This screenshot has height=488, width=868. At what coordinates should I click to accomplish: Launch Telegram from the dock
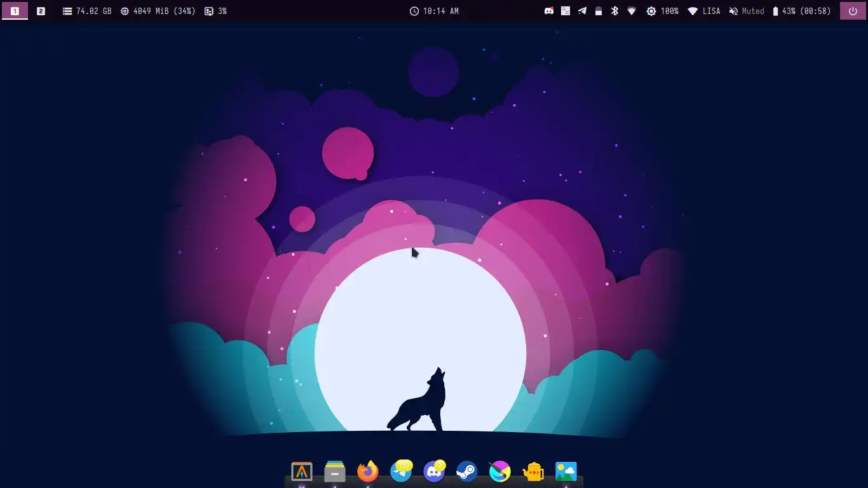point(401,471)
